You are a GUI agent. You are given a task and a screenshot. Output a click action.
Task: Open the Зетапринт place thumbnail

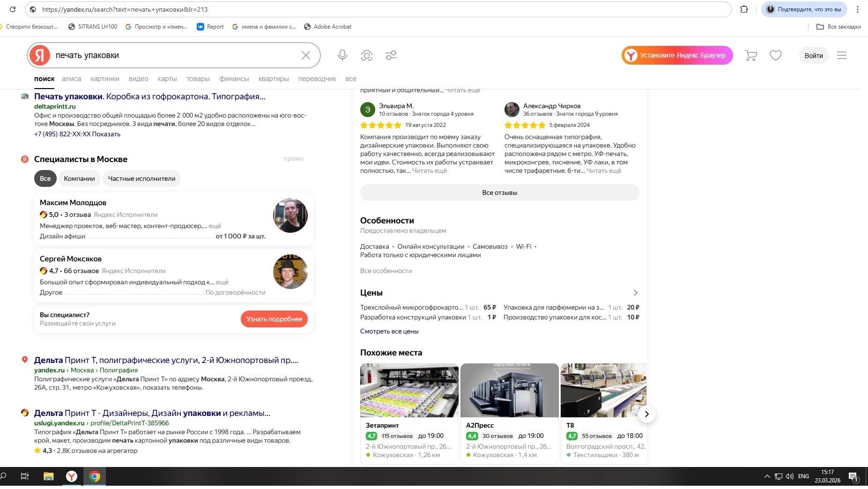click(x=409, y=391)
